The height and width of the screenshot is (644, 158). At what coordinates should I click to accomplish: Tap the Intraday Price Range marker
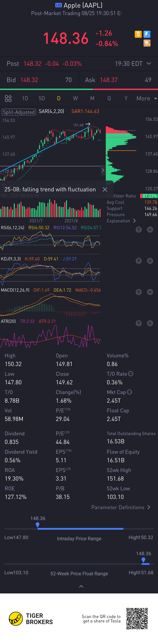coord(37,525)
